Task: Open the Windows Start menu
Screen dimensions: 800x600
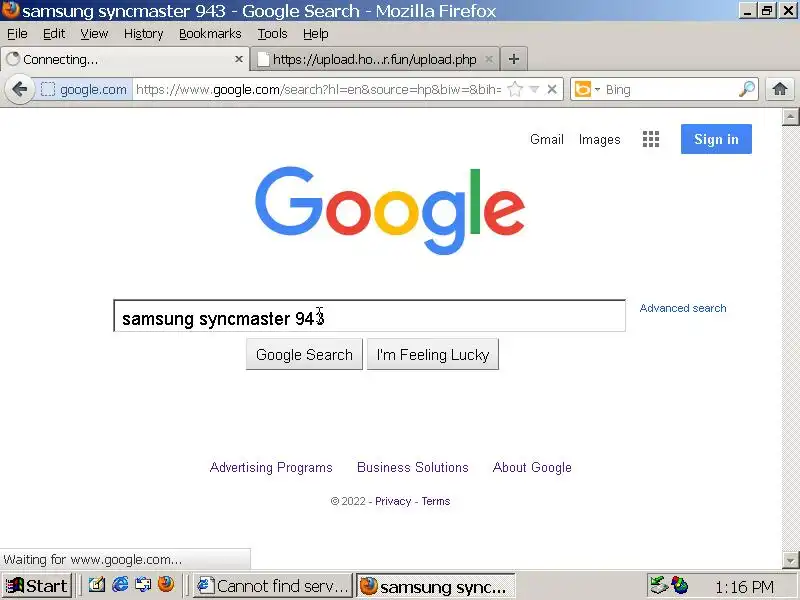Action: click(36, 586)
